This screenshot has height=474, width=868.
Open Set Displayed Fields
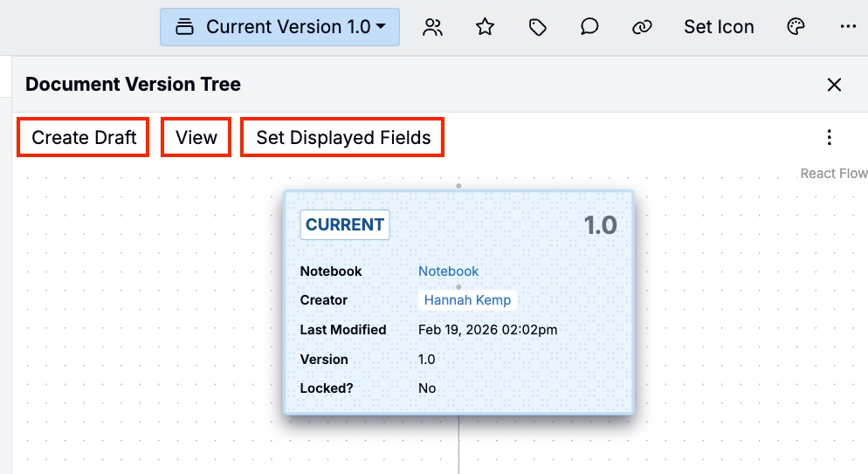[x=343, y=138]
